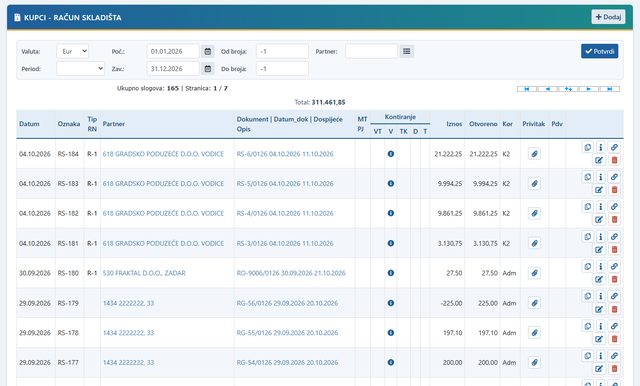Edit the RS-184 invoice
The width and height of the screenshot is (640, 386).
click(x=599, y=160)
